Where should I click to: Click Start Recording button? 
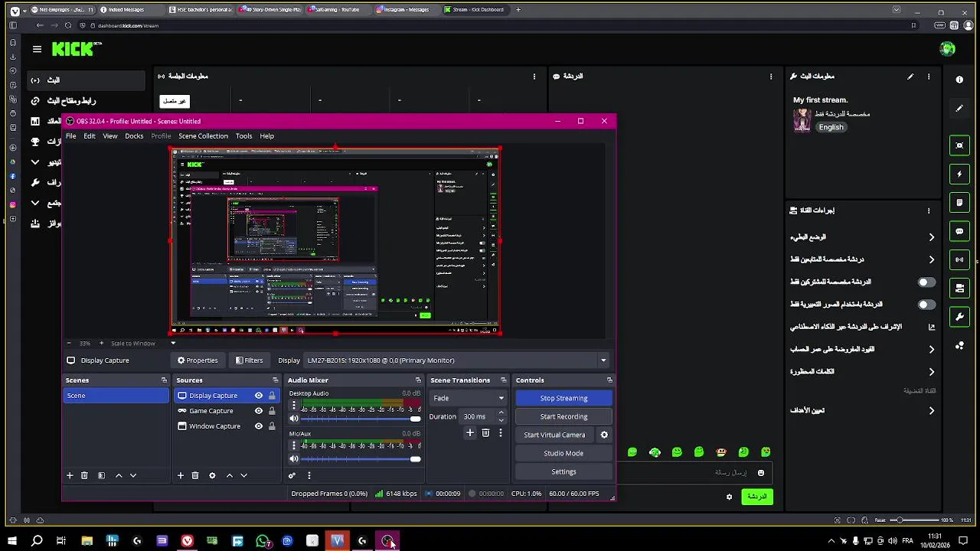[x=563, y=416]
